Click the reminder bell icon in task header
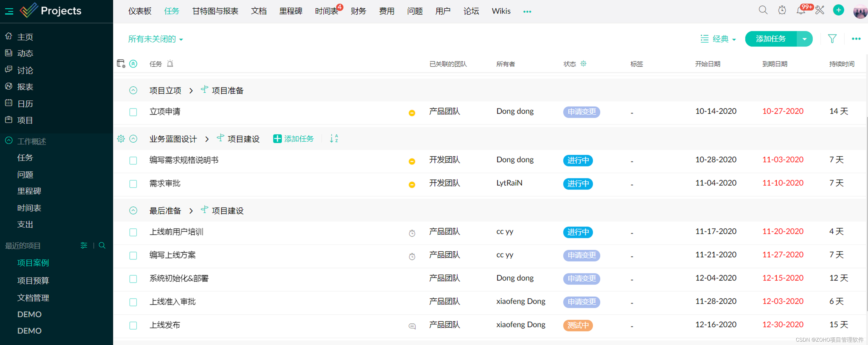The height and width of the screenshot is (345, 868). click(x=170, y=63)
